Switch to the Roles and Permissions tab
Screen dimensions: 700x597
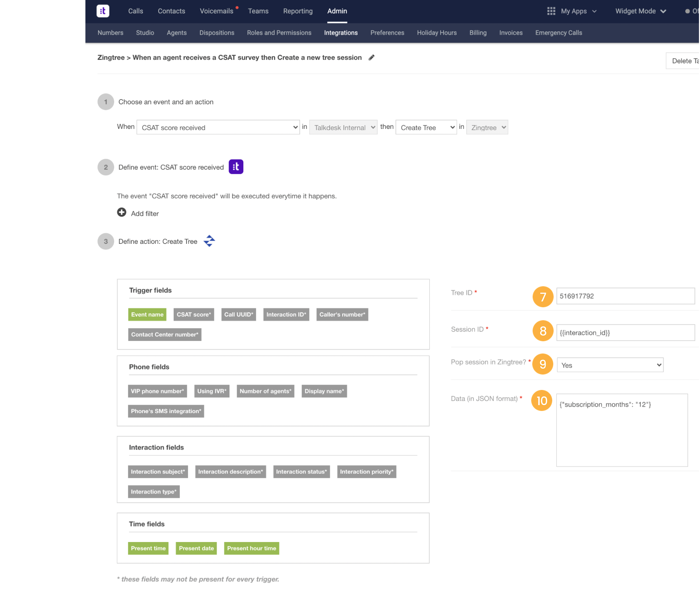coord(279,33)
